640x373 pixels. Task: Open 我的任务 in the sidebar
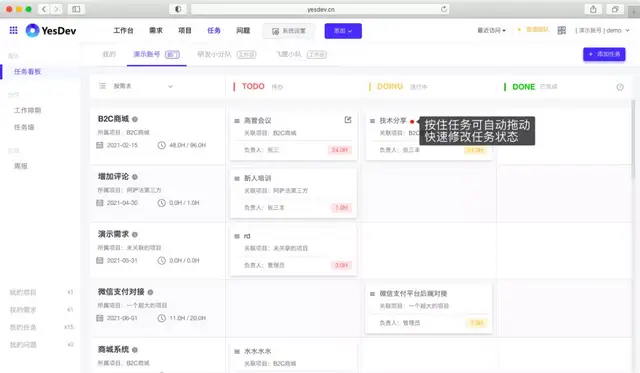pos(23,327)
